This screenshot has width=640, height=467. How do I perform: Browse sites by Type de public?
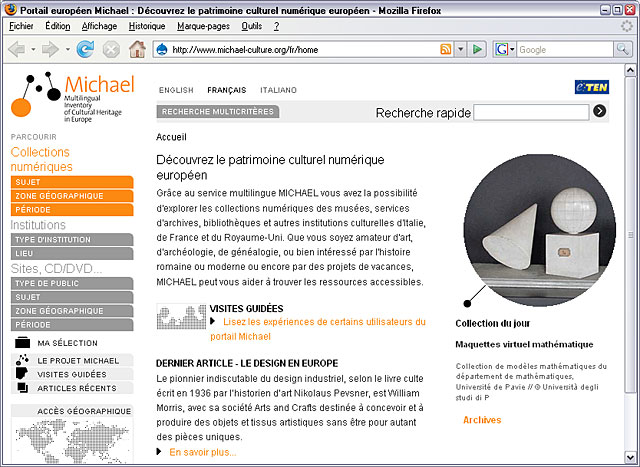[x=72, y=283]
